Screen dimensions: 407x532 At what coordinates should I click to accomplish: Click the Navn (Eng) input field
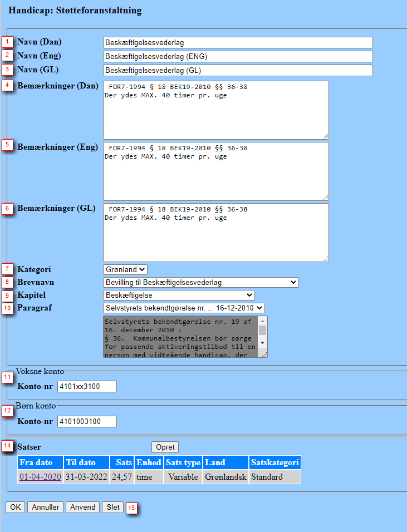pyautogui.click(x=238, y=57)
